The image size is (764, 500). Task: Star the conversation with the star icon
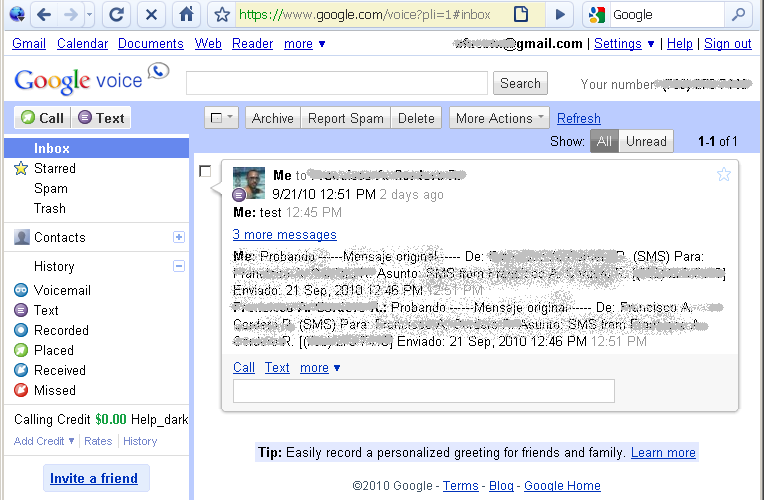point(724,174)
